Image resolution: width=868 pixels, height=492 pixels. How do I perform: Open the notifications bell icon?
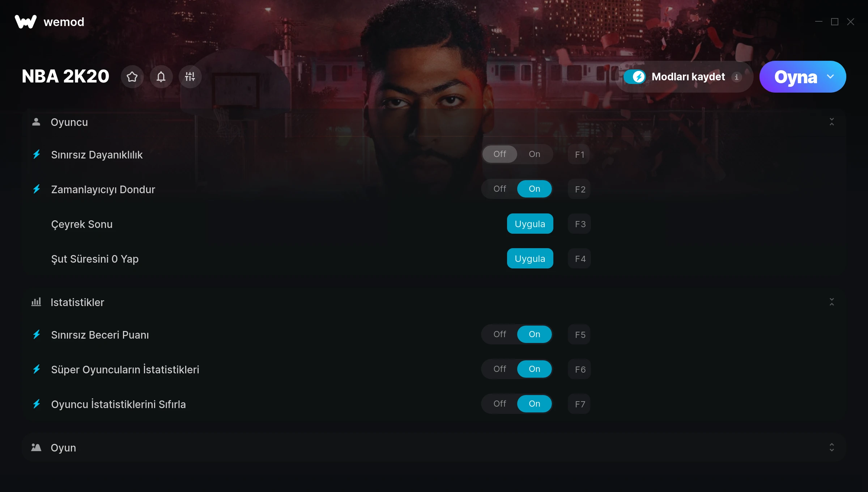tap(161, 77)
